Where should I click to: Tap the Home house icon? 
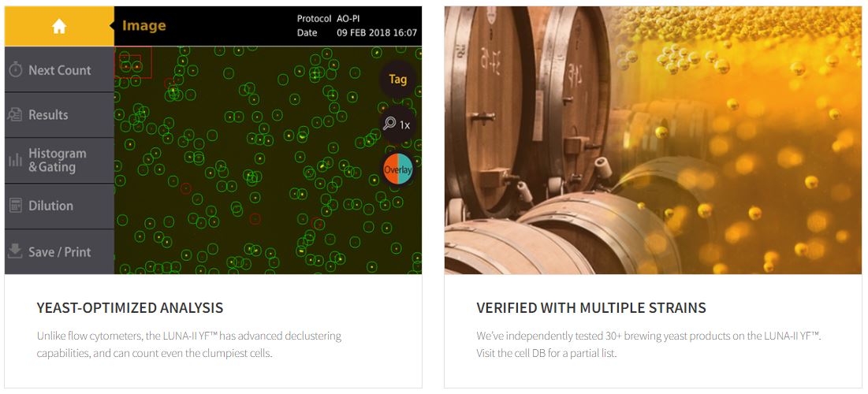pos(59,26)
